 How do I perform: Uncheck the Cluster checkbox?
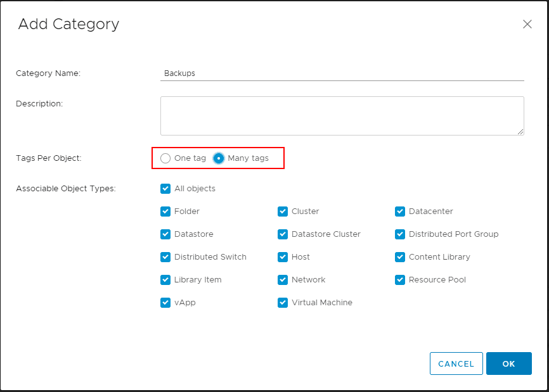(x=283, y=211)
